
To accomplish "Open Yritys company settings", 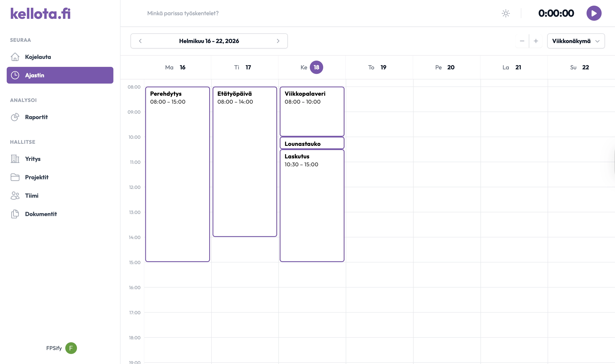I will (32, 159).
